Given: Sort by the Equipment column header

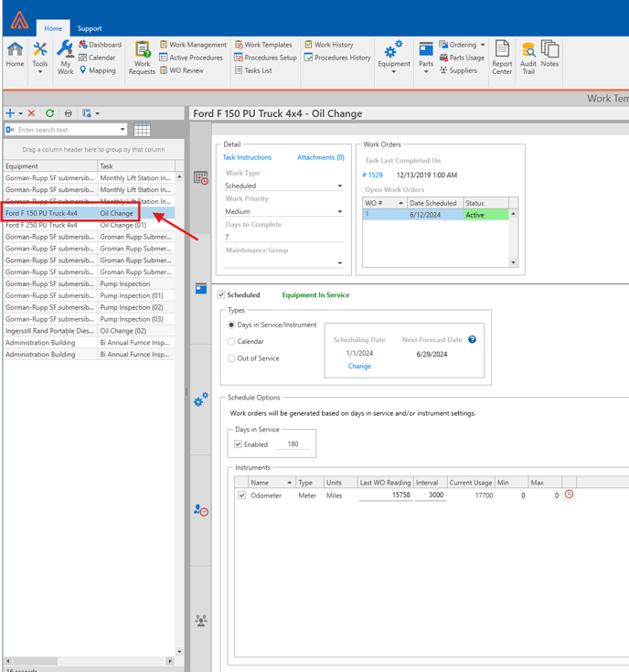Looking at the screenshot, I should click(50, 165).
